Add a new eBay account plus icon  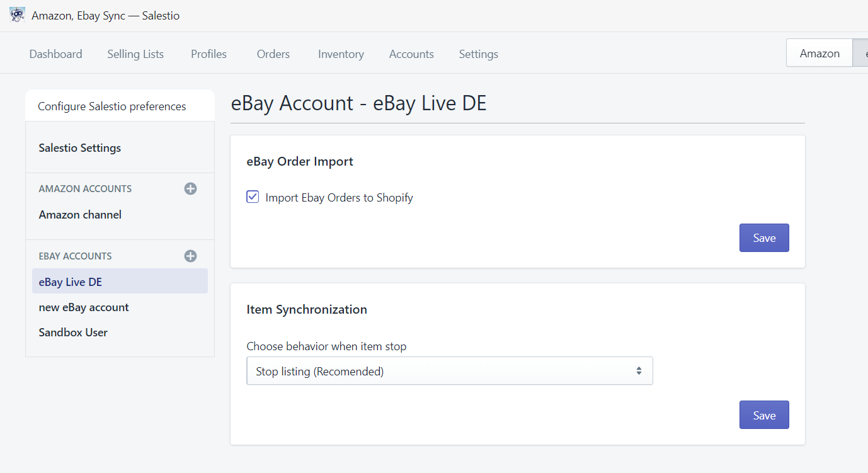point(190,256)
